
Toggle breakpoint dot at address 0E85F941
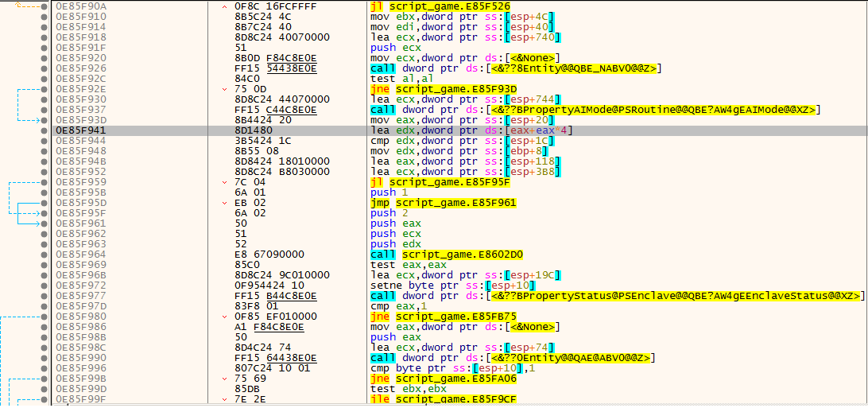[x=44, y=130]
